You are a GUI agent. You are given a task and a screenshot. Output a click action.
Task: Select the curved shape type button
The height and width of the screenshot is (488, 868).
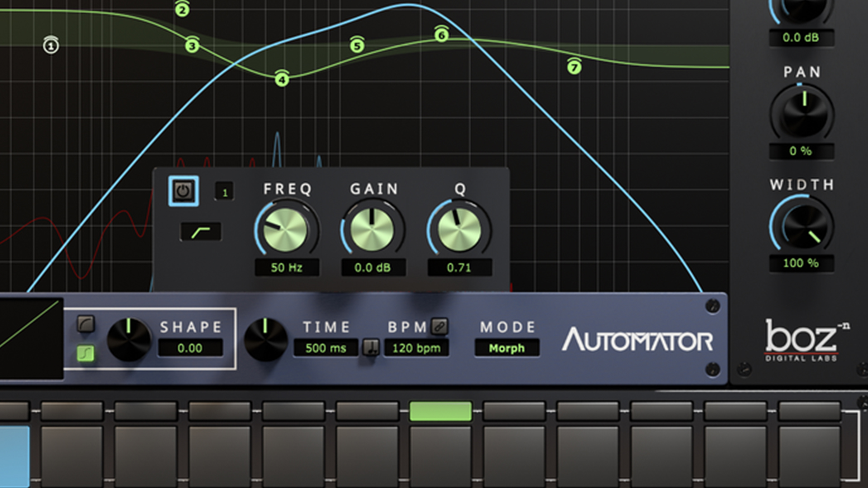[x=85, y=324]
